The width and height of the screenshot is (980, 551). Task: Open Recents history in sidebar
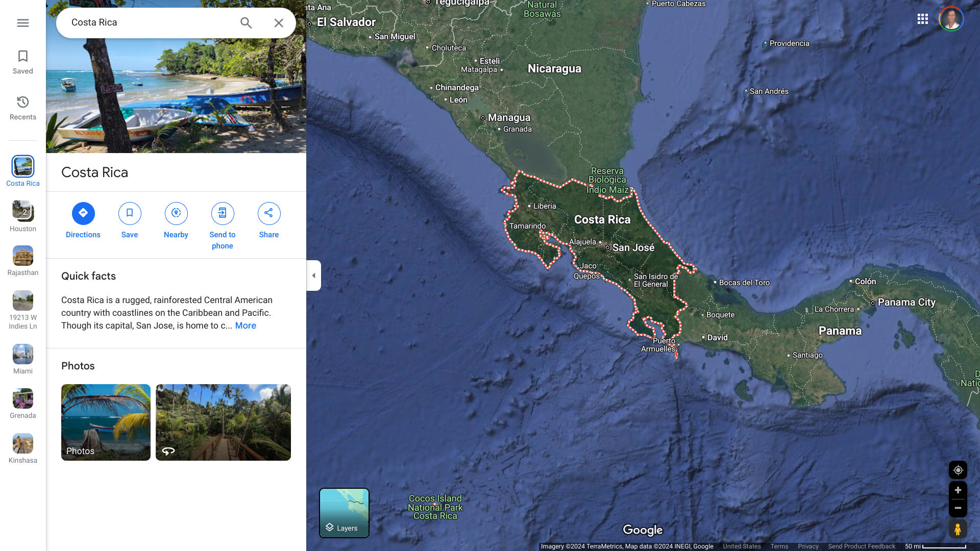23,108
